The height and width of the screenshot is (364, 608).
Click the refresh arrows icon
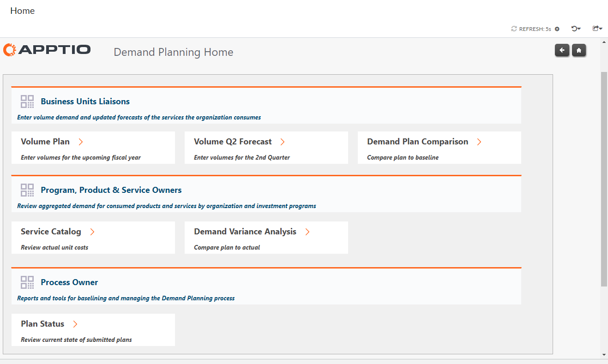tap(514, 29)
